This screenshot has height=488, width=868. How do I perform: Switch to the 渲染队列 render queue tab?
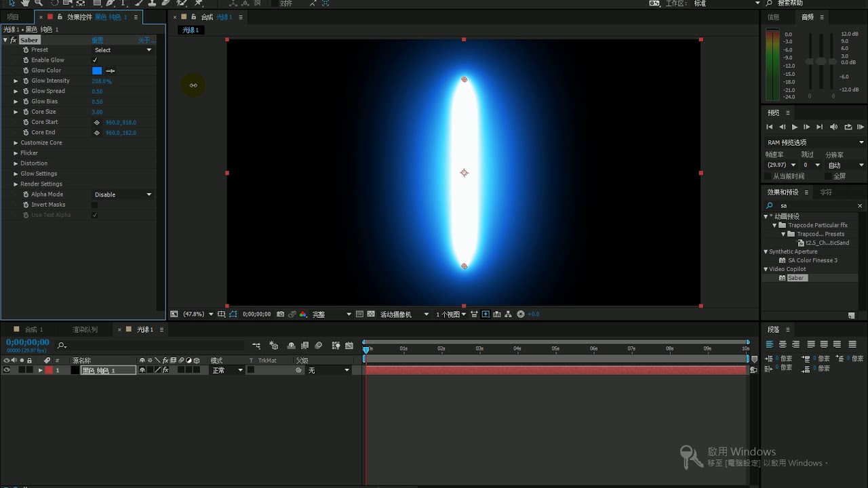pos(85,330)
